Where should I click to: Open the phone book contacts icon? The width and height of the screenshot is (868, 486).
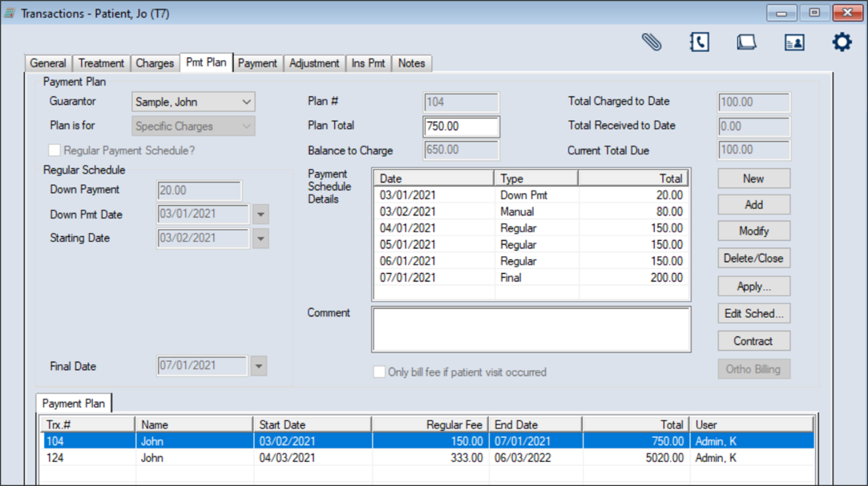[700, 42]
